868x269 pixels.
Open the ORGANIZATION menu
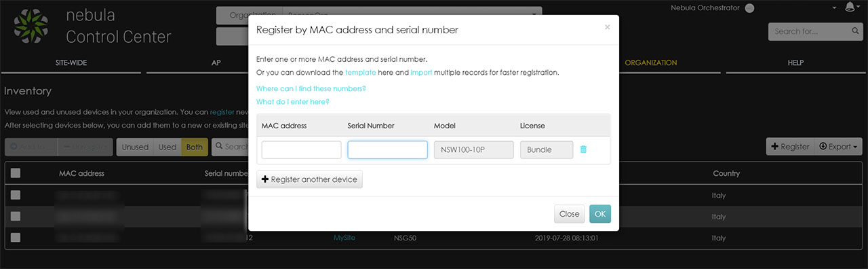pyautogui.click(x=651, y=62)
